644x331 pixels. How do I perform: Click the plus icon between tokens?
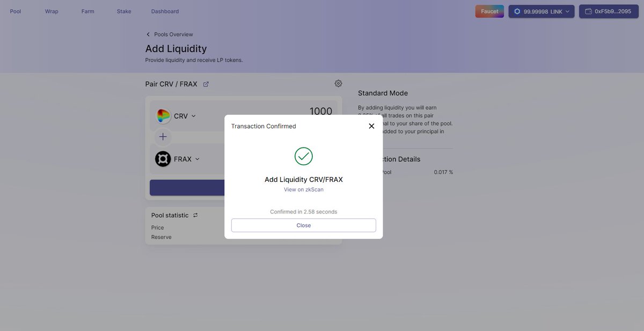click(x=163, y=137)
